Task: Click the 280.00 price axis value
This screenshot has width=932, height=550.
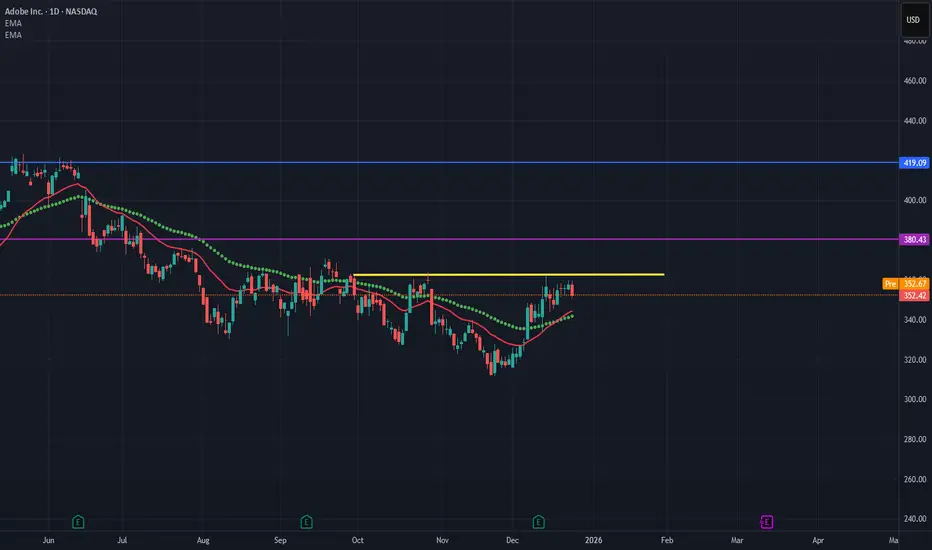Action: click(x=915, y=439)
